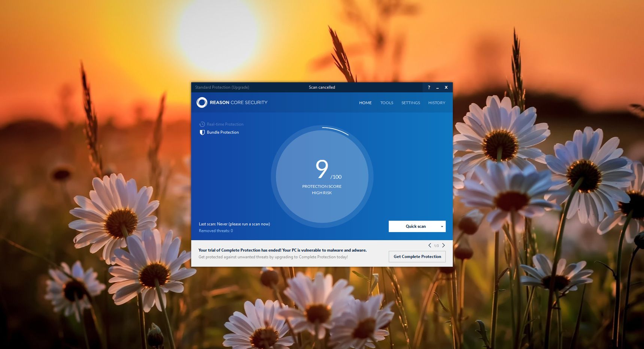
Task: Click the PROTECTION SCORE HIGH RISK text
Action: 322,189
